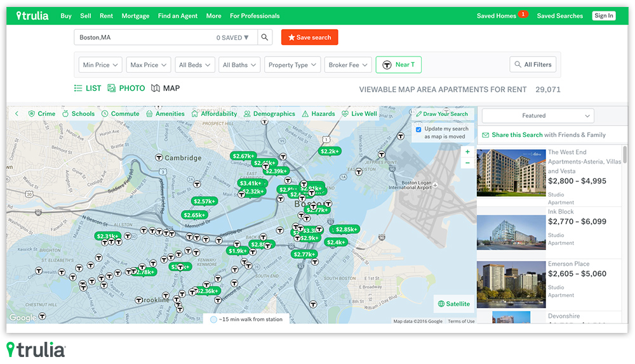Toggle the Near T transit filter
Viewport: 635px width, 364px height.
click(398, 65)
